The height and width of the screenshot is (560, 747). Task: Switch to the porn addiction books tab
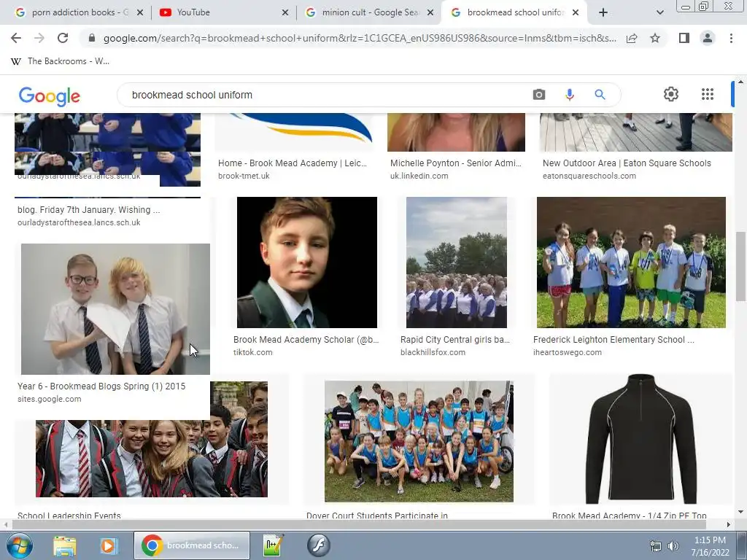[79, 12]
